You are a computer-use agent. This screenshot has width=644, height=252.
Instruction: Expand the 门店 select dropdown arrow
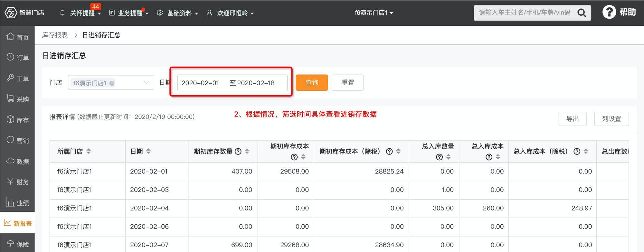point(146,83)
